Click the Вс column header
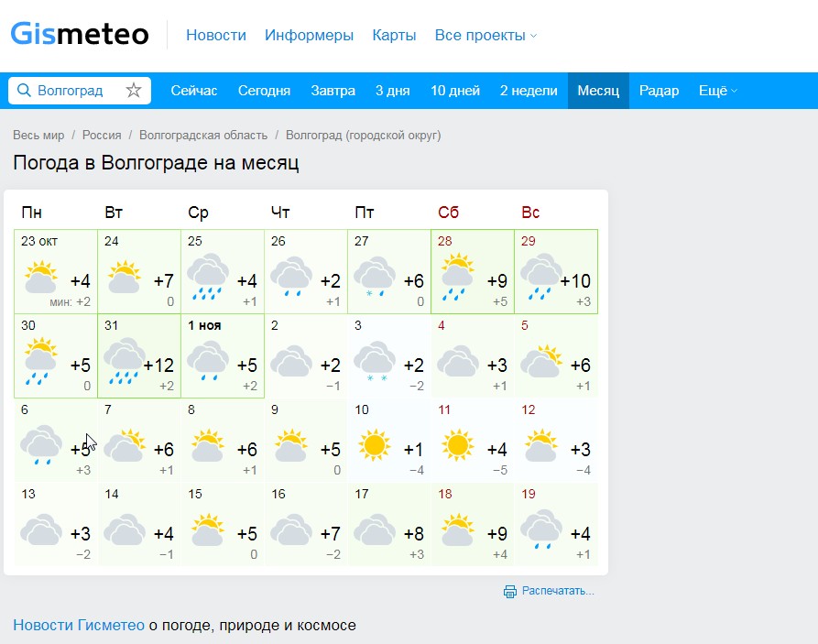Viewport: 818px width, 644px height. (x=530, y=213)
